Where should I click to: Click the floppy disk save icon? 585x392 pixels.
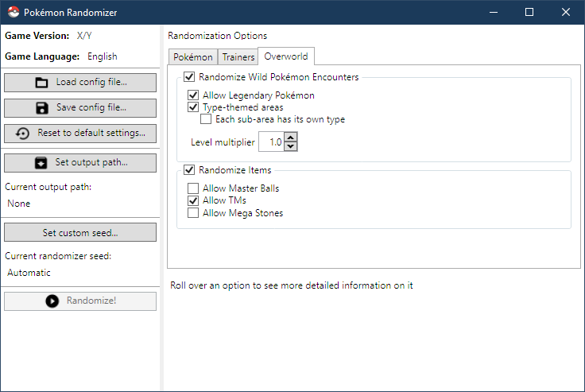[x=42, y=107]
